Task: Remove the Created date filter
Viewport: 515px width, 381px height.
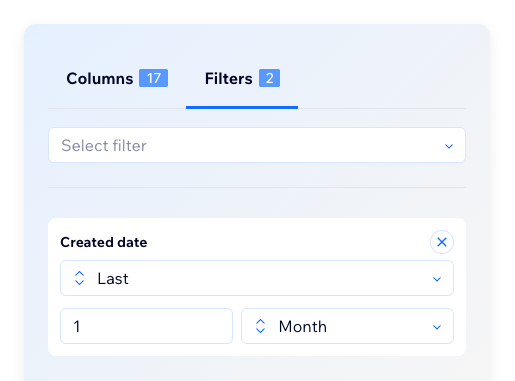Action: coord(442,242)
